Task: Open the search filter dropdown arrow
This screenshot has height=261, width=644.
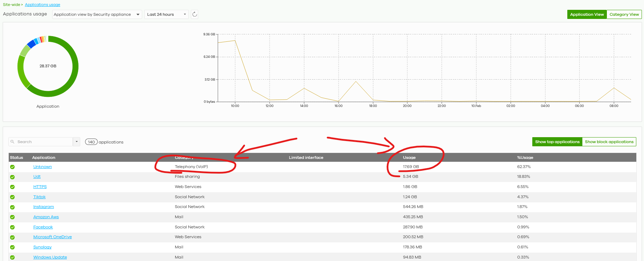Action: pyautogui.click(x=76, y=142)
